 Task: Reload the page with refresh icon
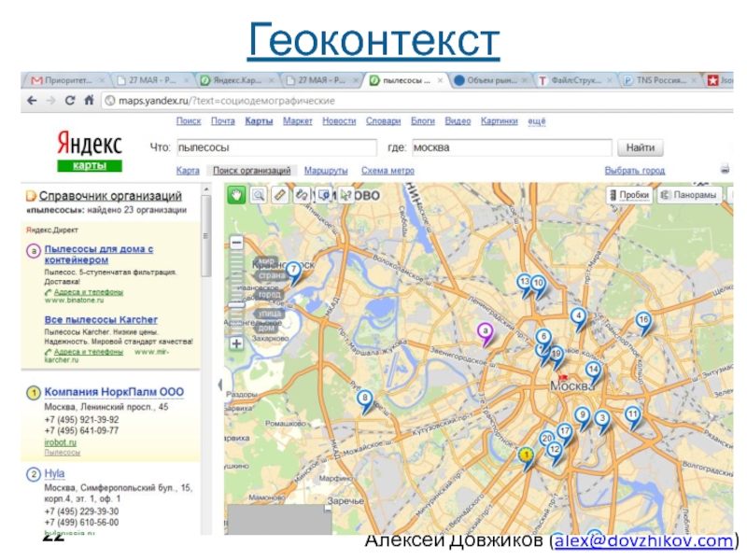tap(69, 101)
